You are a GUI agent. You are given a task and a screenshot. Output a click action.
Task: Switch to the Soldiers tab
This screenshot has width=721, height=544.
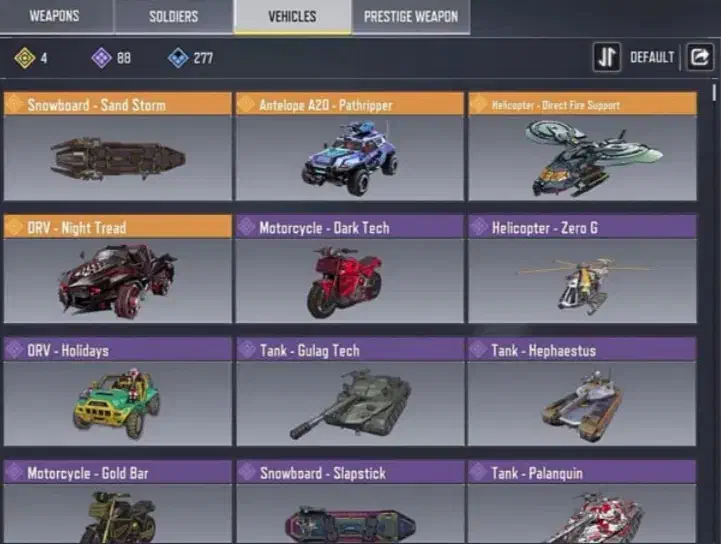tap(173, 17)
